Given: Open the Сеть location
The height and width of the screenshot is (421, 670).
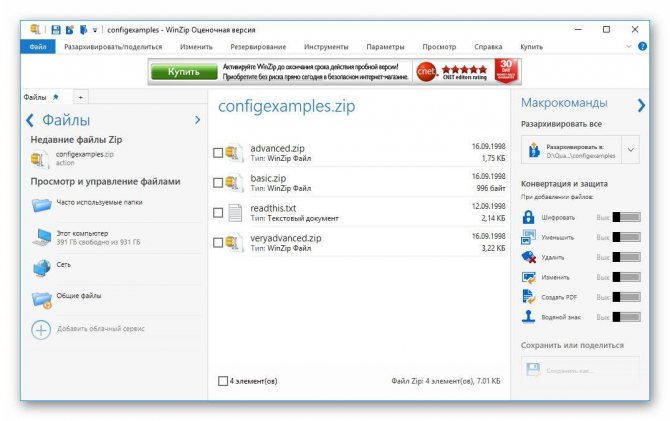Looking at the screenshot, I should [64, 265].
